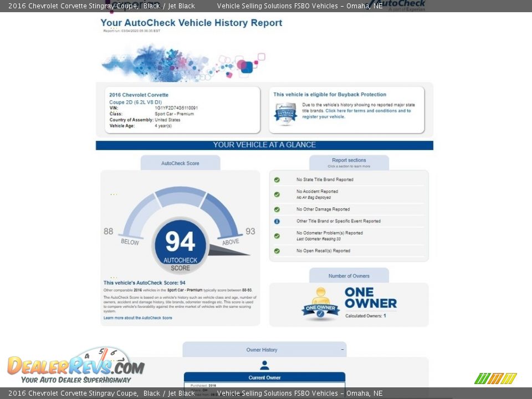Click the VIN number 1G1YF2D74G5110091
Viewport: 532px width, 399px height.
coord(176,108)
